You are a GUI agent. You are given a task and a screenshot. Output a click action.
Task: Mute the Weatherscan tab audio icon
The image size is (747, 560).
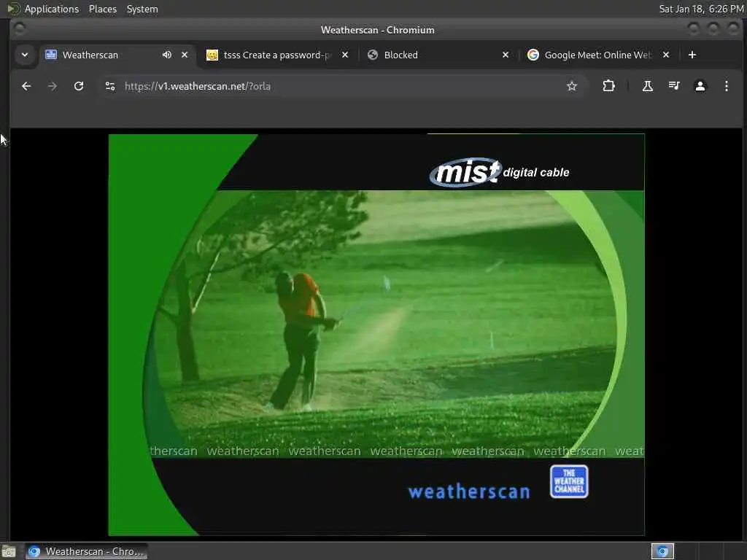point(167,55)
